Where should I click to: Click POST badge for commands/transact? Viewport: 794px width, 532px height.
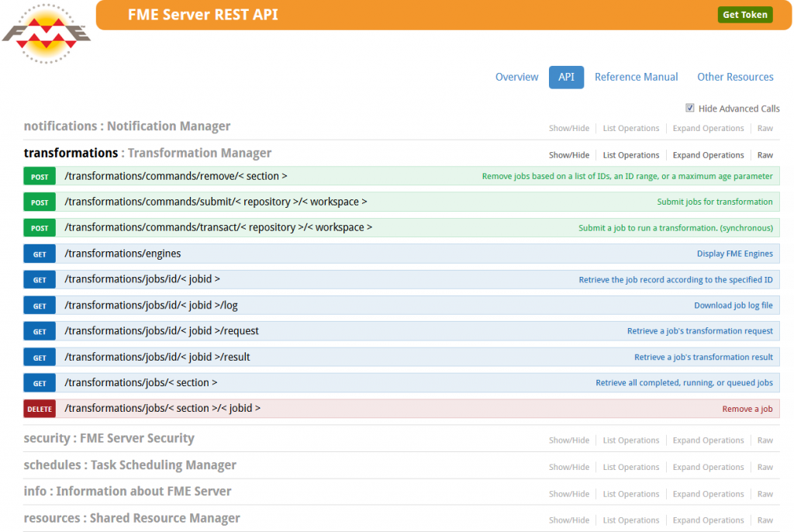(40, 228)
